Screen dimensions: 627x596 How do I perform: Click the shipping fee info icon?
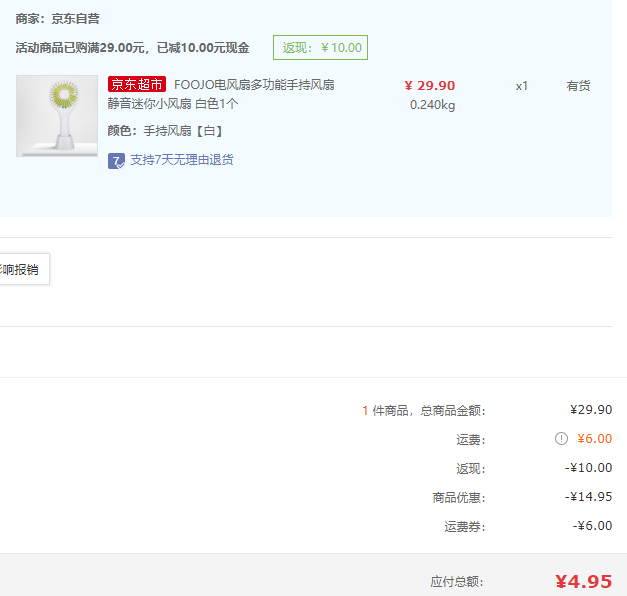[561, 439]
